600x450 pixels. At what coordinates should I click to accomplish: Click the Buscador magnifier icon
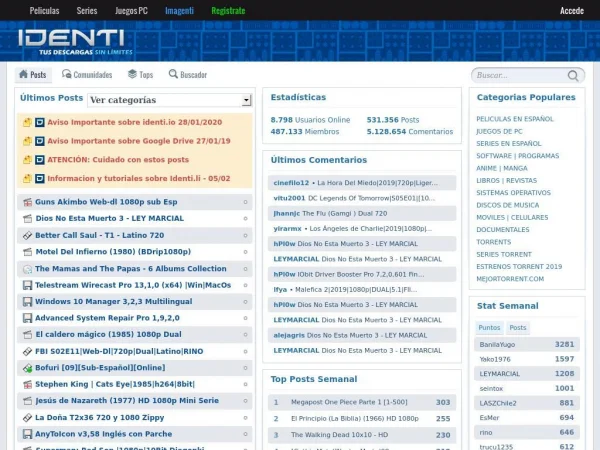173,75
